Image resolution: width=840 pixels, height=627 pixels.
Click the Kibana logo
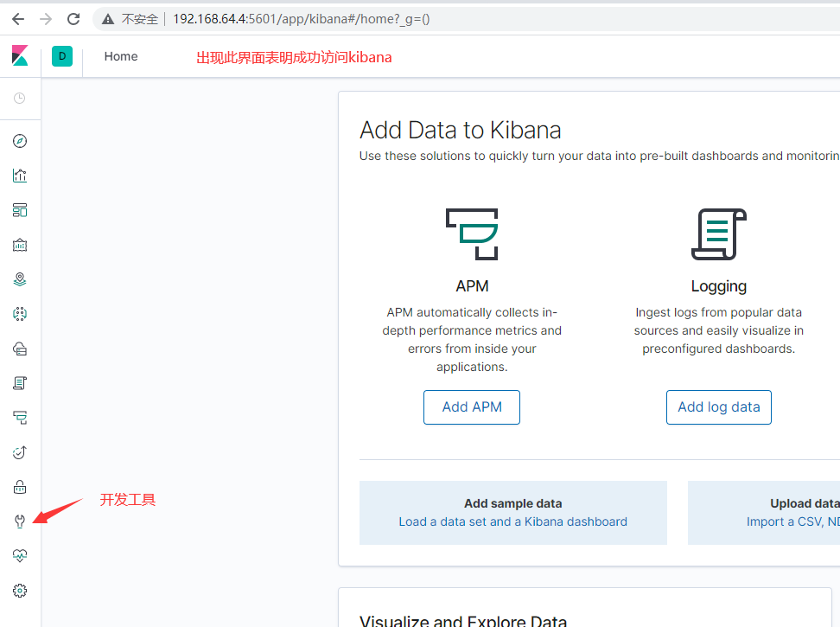(x=20, y=55)
